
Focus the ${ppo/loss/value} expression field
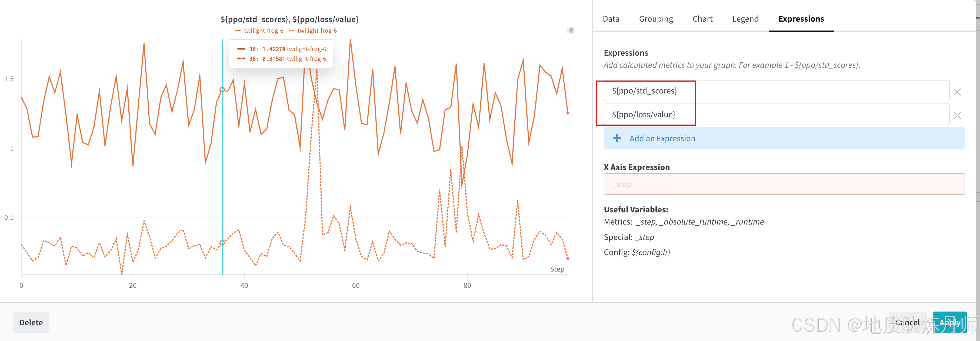coord(776,114)
